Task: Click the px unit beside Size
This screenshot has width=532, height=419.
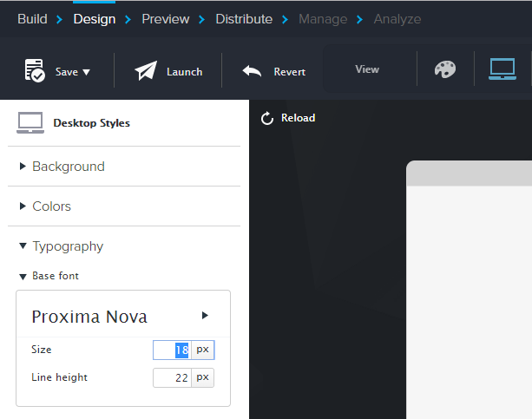Action: tap(202, 350)
